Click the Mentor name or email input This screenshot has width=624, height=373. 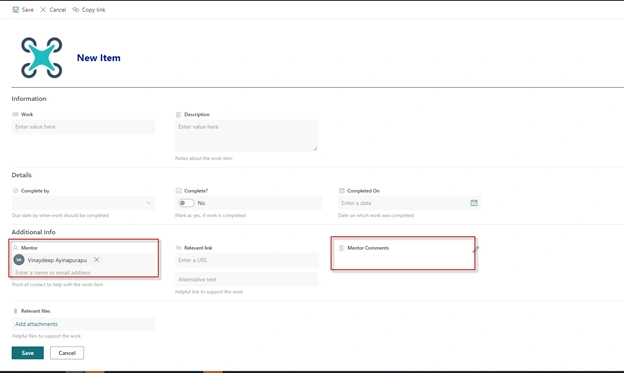pos(83,272)
